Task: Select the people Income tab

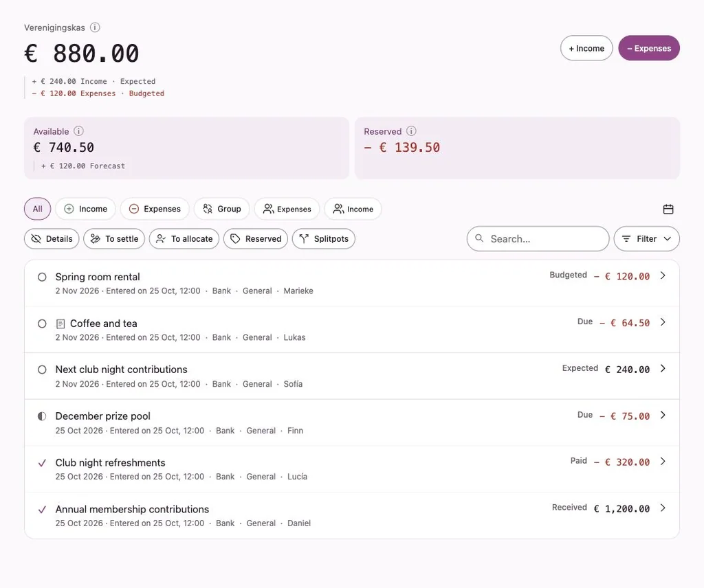Action: pos(353,209)
